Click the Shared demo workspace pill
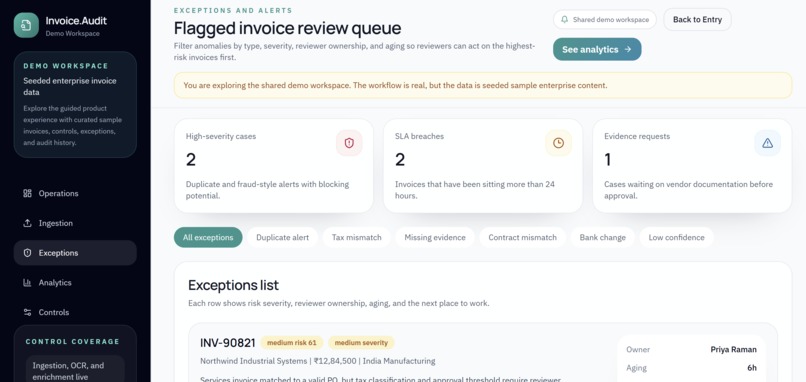 click(x=605, y=20)
